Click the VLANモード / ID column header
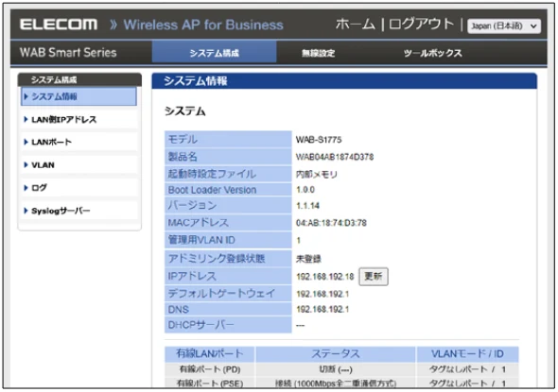The height and width of the screenshot is (392, 558). click(x=467, y=353)
